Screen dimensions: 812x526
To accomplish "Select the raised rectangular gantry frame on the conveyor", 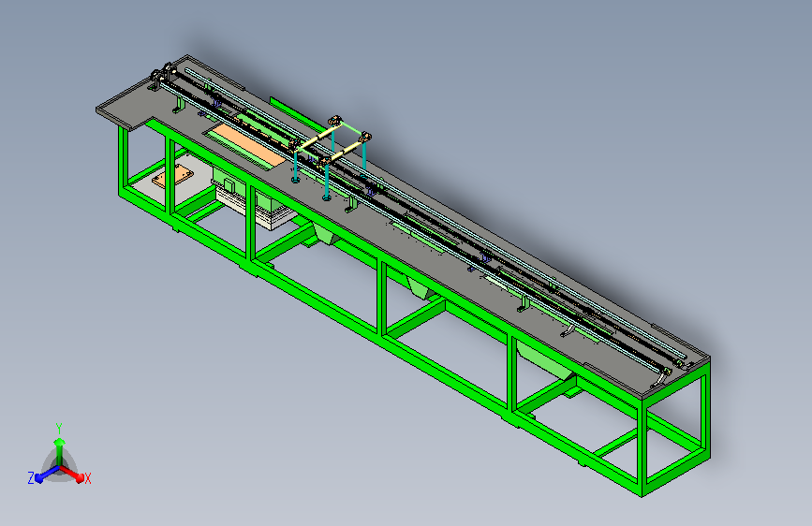I will (x=331, y=156).
